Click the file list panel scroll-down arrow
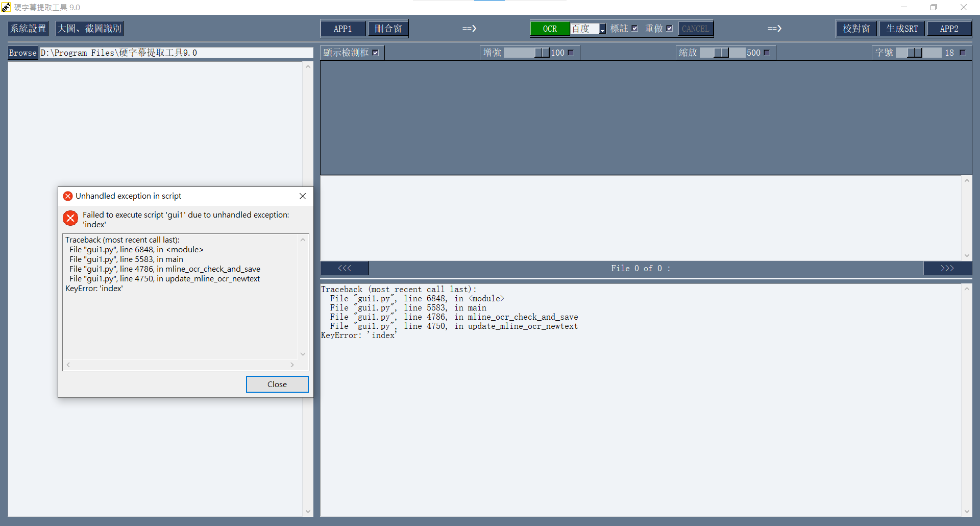The image size is (980, 526). (308, 511)
